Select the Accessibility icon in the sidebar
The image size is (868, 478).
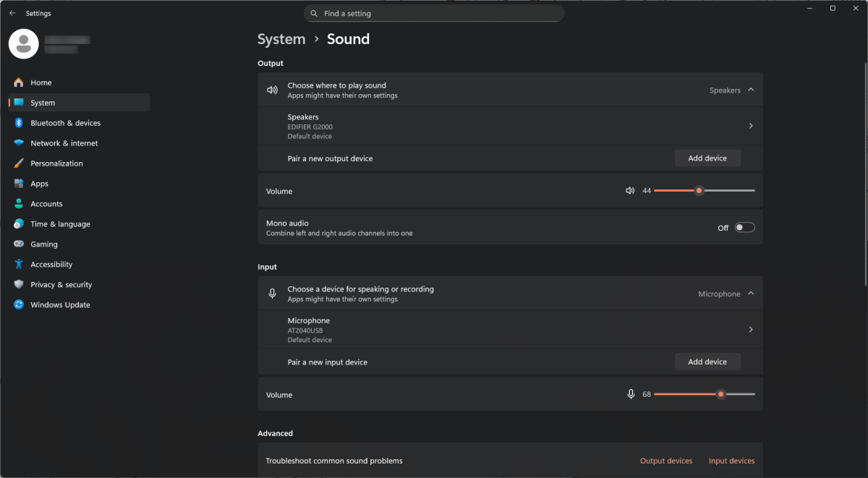(20, 264)
